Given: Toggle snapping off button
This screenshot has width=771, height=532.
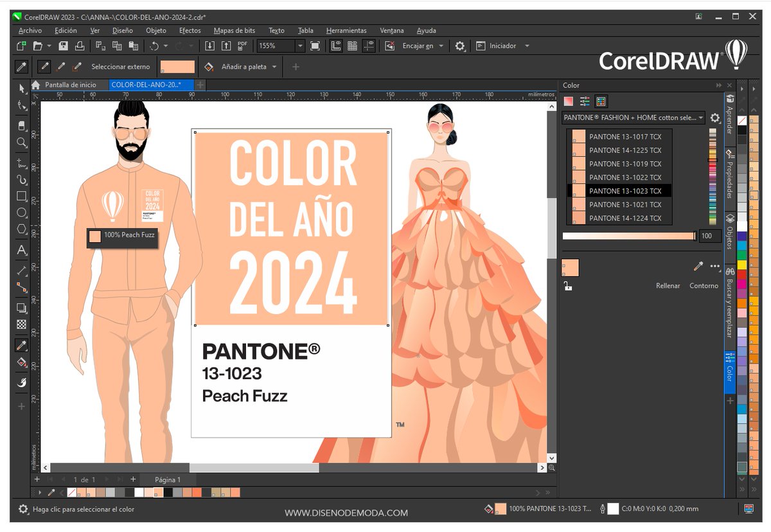Looking at the screenshot, I should (389, 46).
